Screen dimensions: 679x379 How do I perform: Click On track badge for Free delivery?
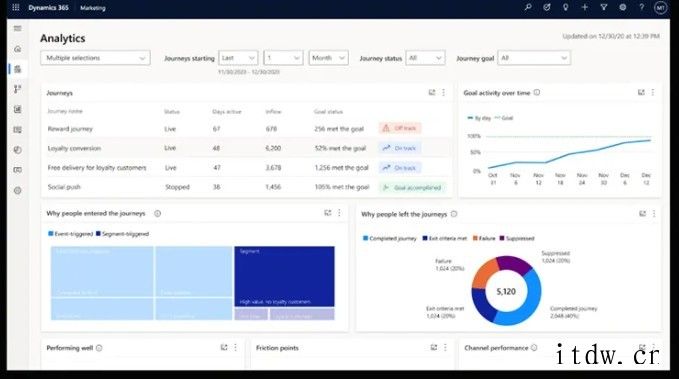400,168
